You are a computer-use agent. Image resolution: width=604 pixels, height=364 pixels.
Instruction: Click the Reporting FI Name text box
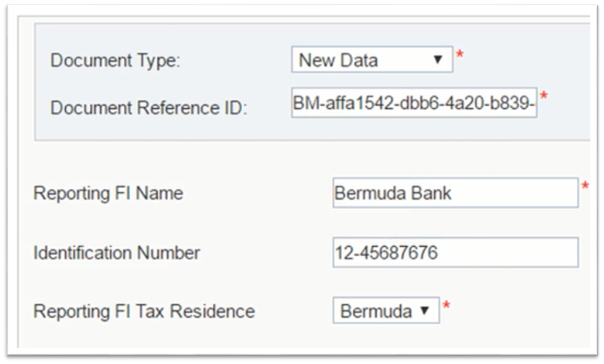click(454, 193)
